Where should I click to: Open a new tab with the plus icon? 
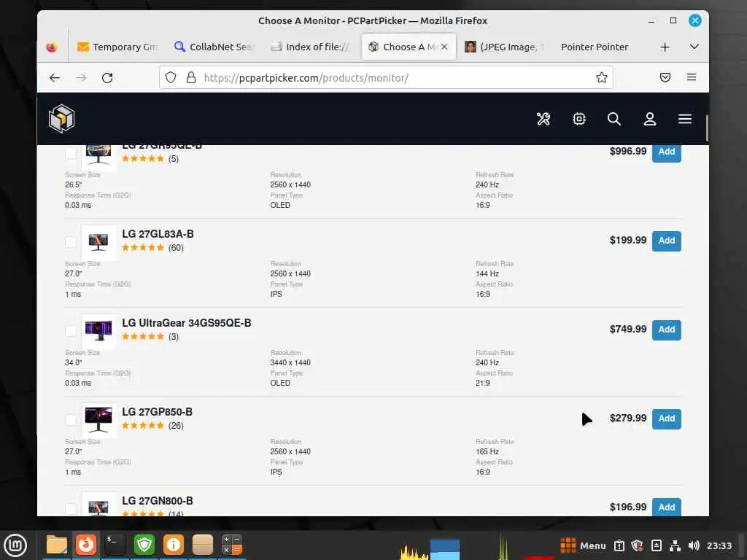[x=665, y=47]
